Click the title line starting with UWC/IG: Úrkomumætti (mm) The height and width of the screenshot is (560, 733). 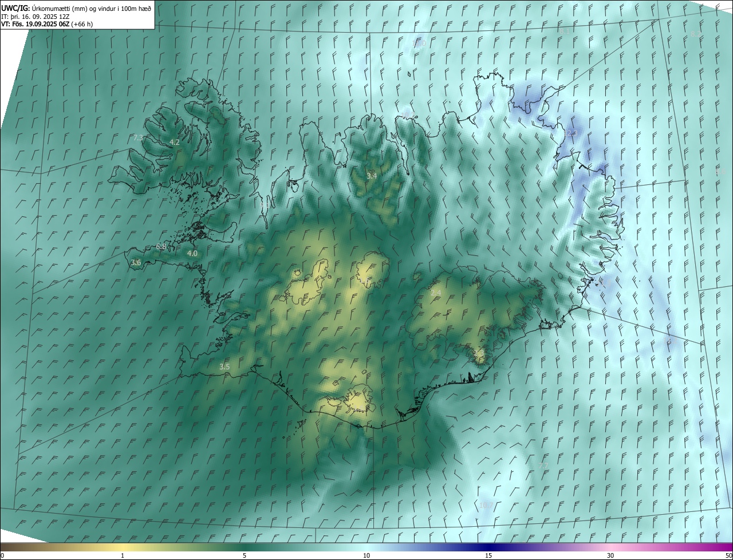coord(76,8)
